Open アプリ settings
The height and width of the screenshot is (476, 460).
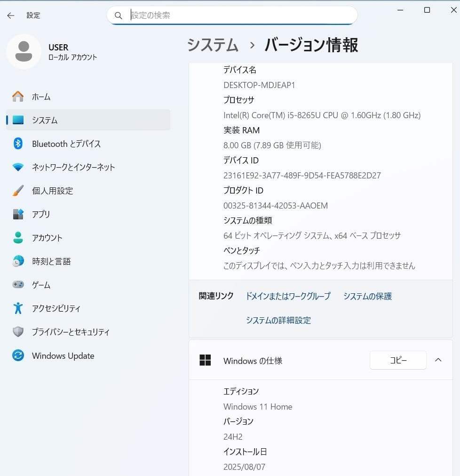(x=41, y=214)
